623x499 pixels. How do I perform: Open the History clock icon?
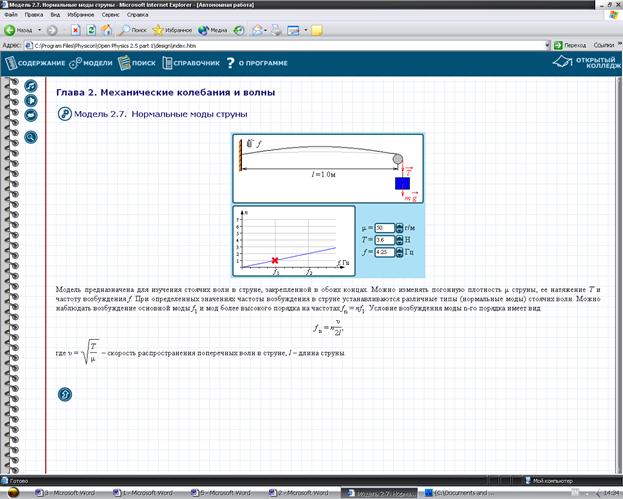239,30
